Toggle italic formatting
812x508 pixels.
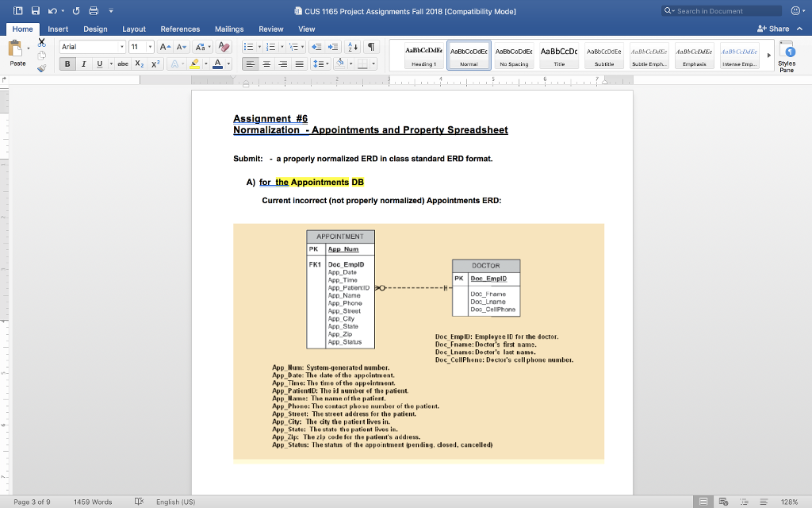tap(84, 63)
